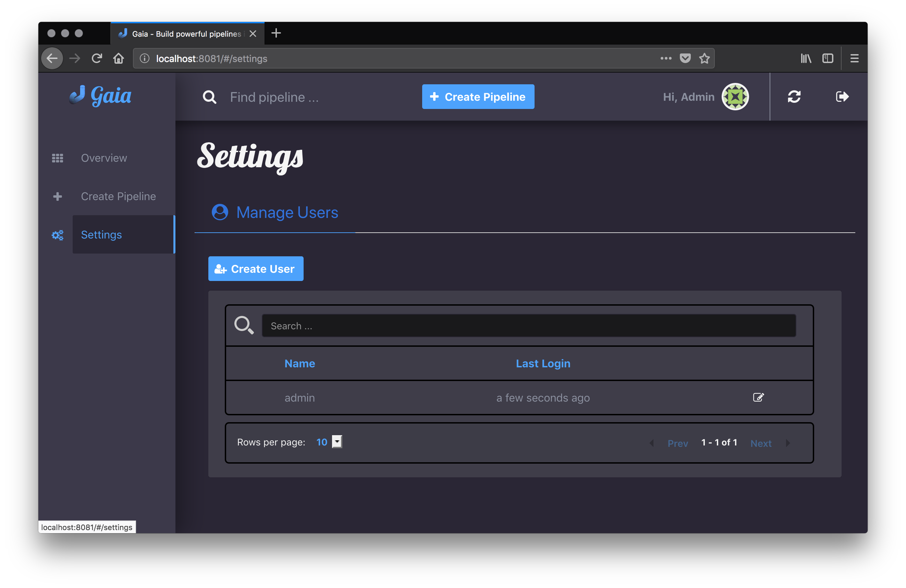Bookmark this page with the star icon
The width and height of the screenshot is (906, 588).
[x=704, y=58]
